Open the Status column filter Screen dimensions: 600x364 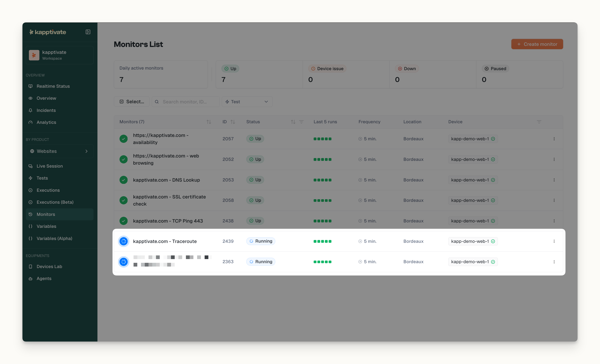(x=301, y=122)
